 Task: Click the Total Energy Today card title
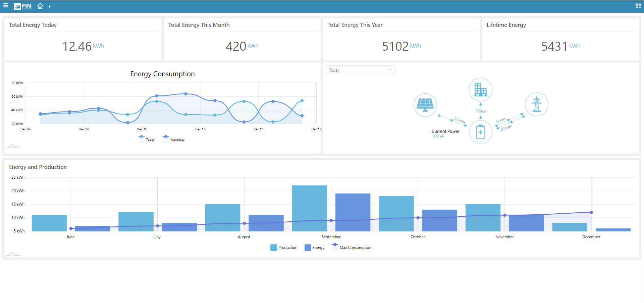[x=33, y=25]
